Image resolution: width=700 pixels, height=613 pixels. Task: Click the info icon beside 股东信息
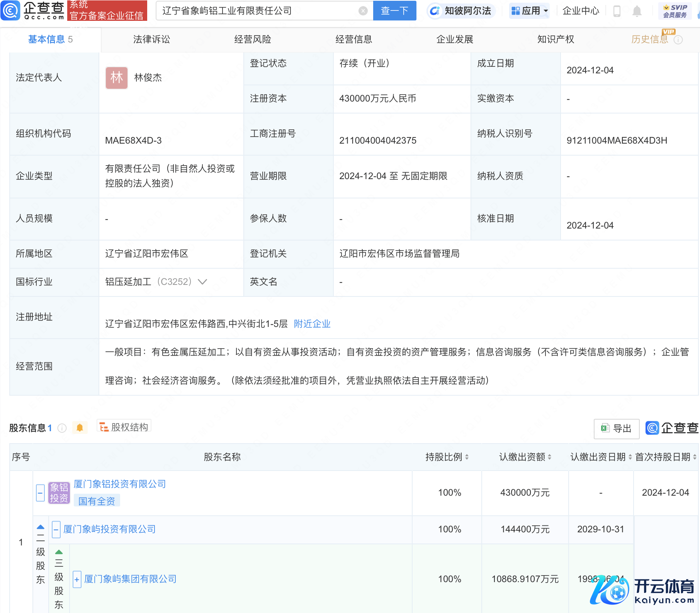(x=62, y=428)
